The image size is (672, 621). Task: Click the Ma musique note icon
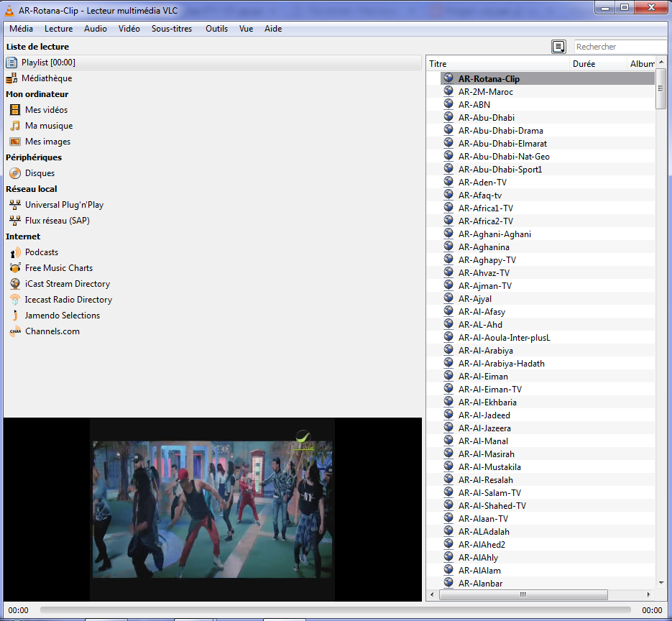tap(15, 126)
